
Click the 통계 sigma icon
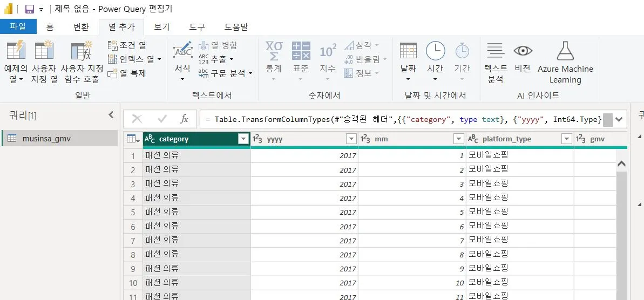[x=274, y=51]
